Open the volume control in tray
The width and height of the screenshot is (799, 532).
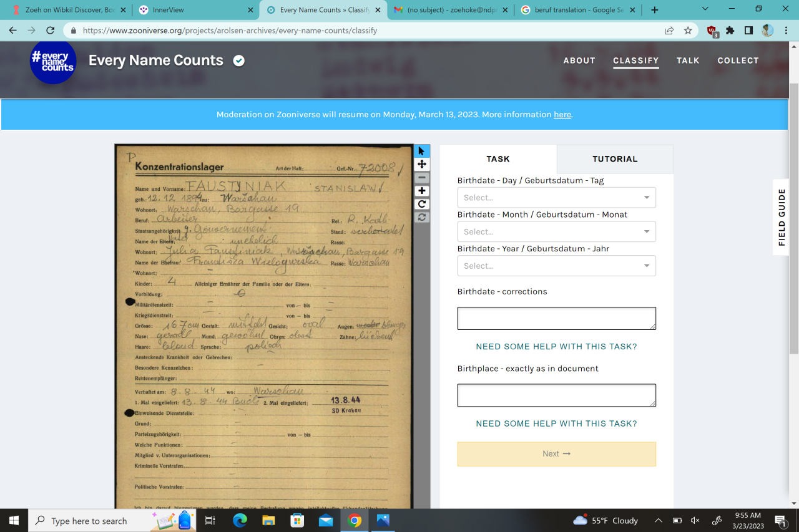[x=695, y=520]
